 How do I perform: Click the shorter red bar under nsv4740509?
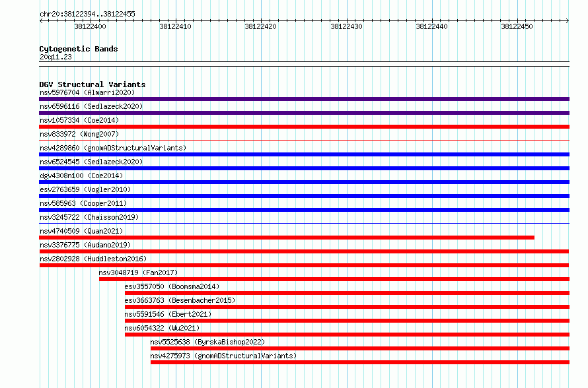pyautogui.click(x=287, y=238)
